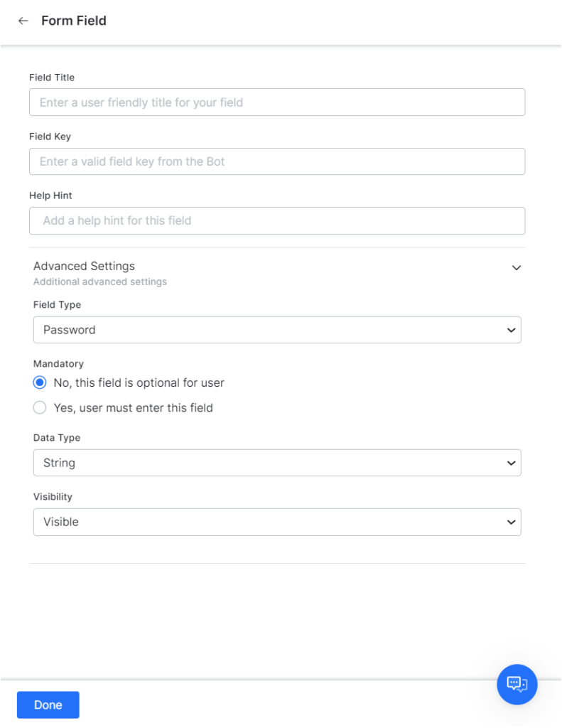Click the Advanced Settings section heading
Image resolution: width=562 pixels, height=728 pixels.
click(84, 266)
